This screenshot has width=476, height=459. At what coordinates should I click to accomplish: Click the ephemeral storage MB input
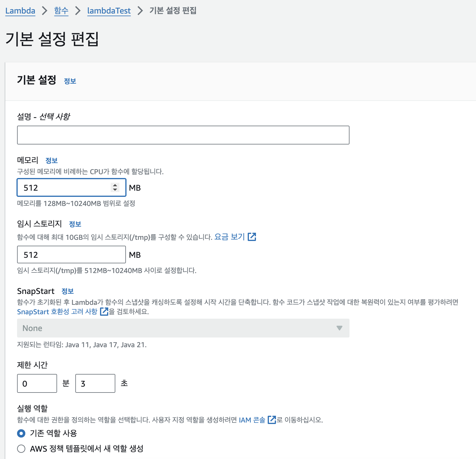click(71, 255)
